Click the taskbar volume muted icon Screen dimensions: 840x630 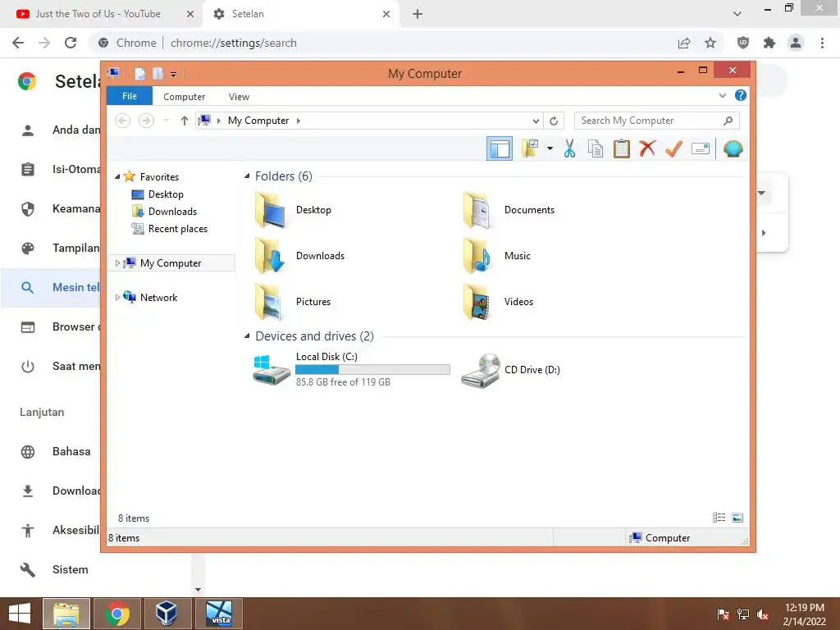(x=763, y=614)
